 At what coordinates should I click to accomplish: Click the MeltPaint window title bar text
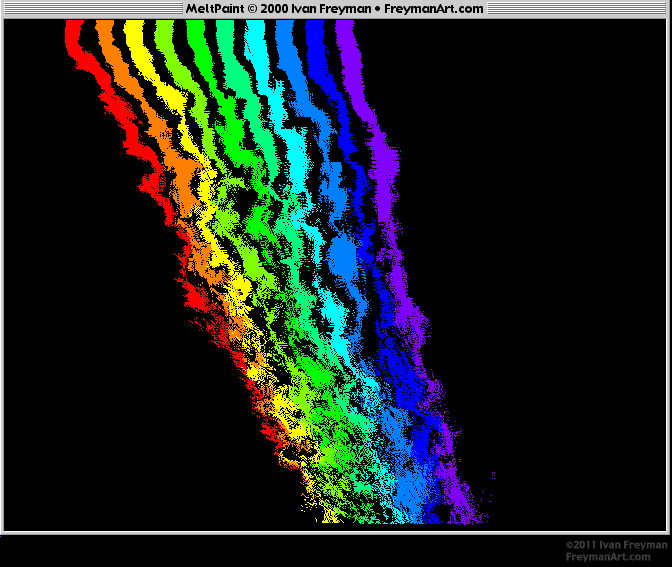[334, 9]
